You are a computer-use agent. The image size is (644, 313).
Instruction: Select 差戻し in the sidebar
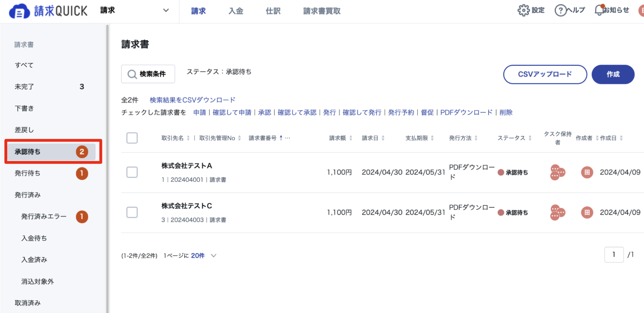point(24,130)
